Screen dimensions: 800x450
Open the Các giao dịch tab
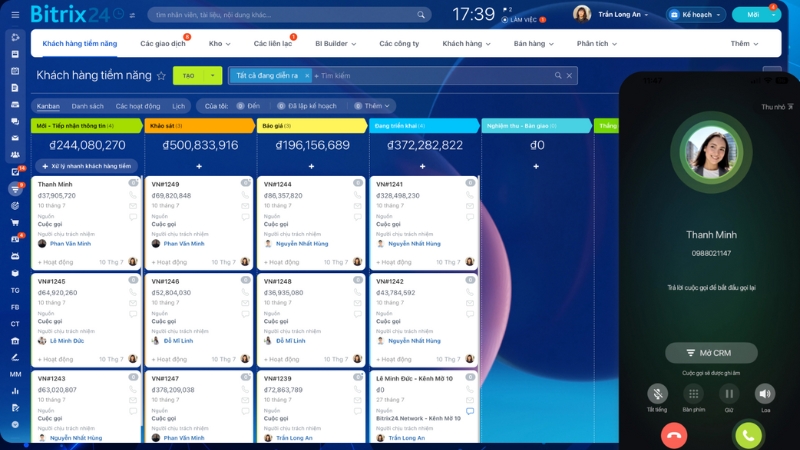tap(161, 44)
